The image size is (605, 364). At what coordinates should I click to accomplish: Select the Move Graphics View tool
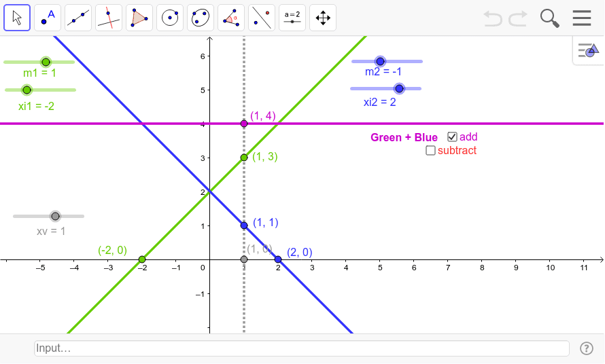(323, 18)
